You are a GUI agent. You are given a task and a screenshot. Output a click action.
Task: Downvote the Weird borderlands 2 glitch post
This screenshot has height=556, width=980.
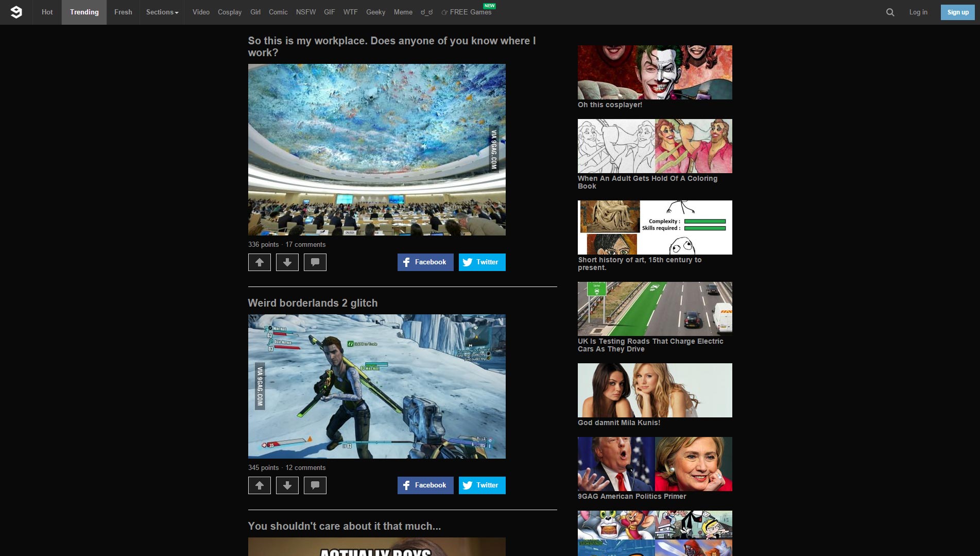(x=287, y=485)
